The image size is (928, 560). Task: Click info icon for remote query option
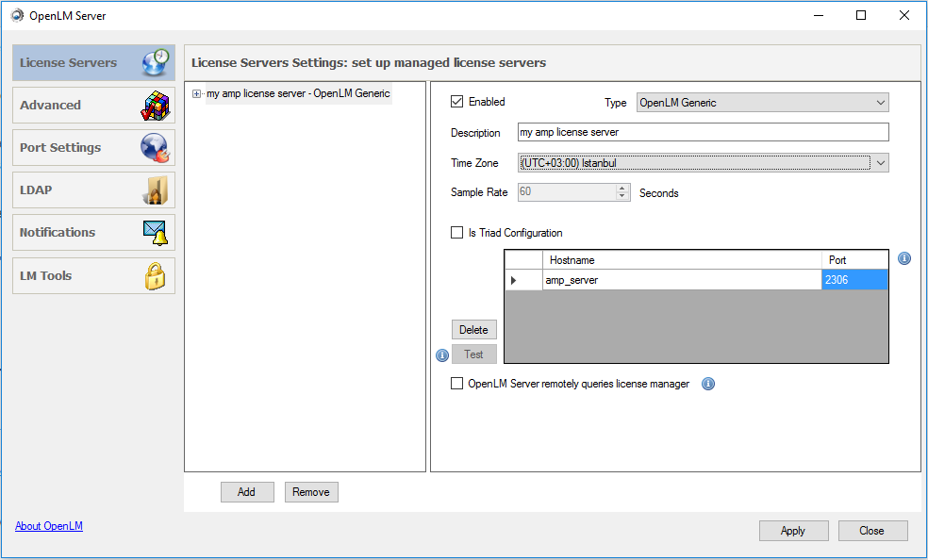708,384
